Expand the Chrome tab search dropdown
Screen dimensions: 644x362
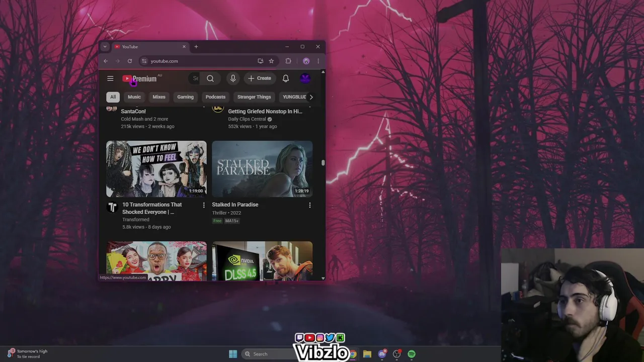pos(105,47)
